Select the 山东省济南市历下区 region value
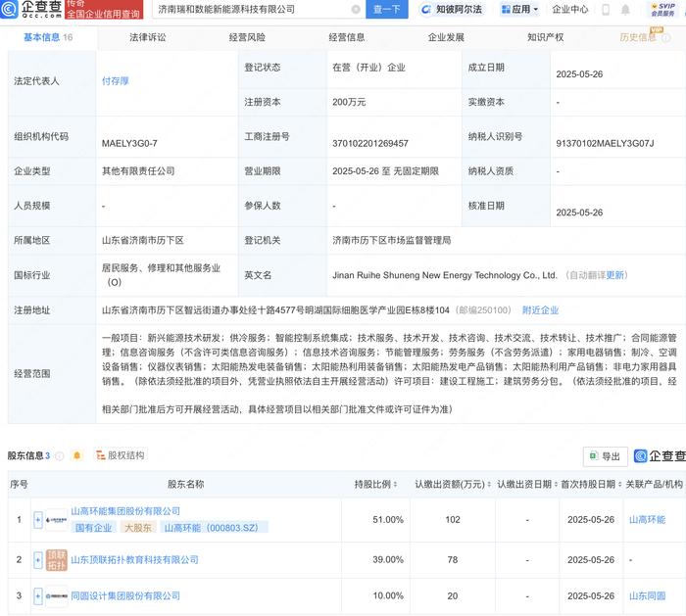686x616 pixels. [143, 241]
